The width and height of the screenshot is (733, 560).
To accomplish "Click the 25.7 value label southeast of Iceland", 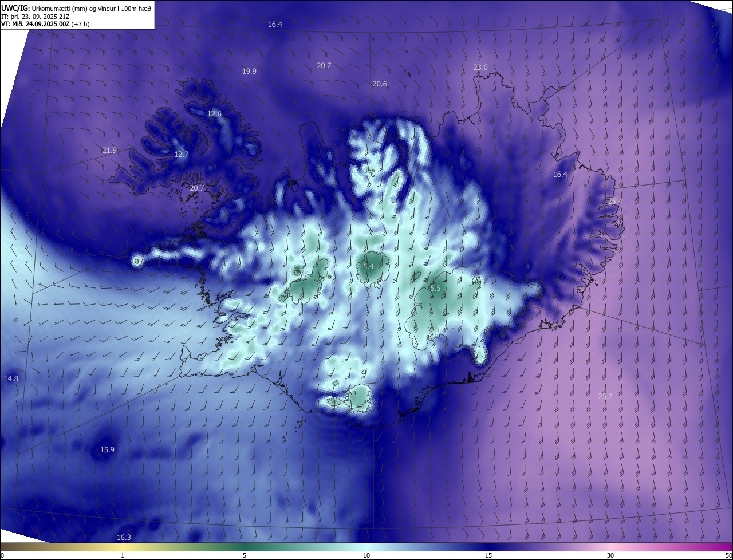I will pyautogui.click(x=605, y=396).
